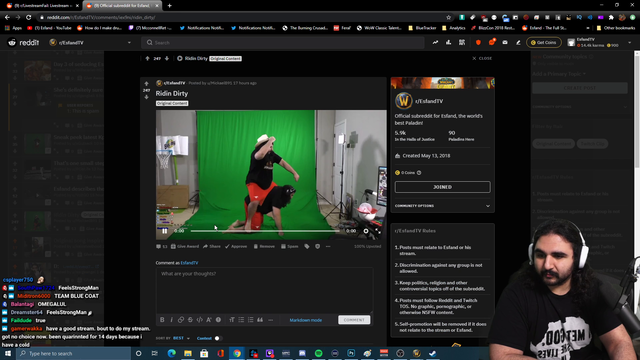Open Spotify from the taskbar
The height and width of the screenshot is (360, 640).
(318, 353)
